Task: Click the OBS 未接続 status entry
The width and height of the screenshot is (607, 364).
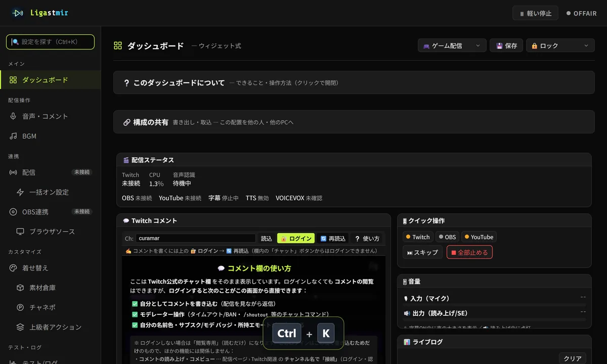Action: pos(137,198)
